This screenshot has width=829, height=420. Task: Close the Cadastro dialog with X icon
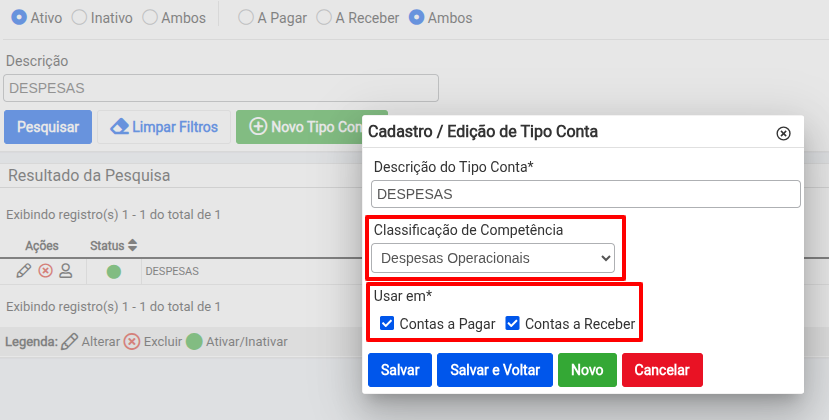click(x=783, y=132)
